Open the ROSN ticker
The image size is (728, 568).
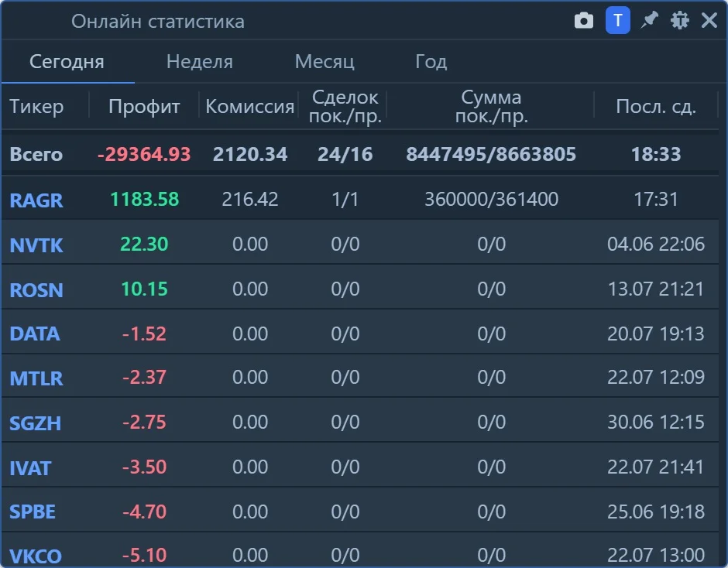click(x=36, y=290)
